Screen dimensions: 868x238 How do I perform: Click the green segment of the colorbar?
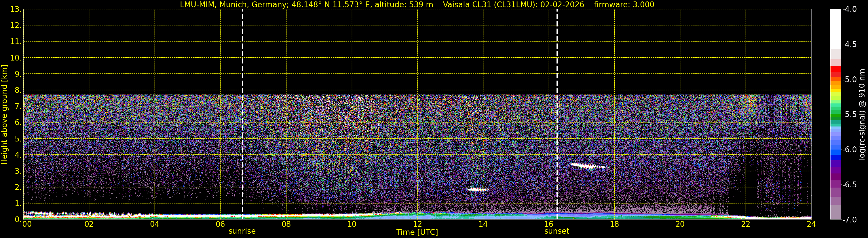coord(836,116)
